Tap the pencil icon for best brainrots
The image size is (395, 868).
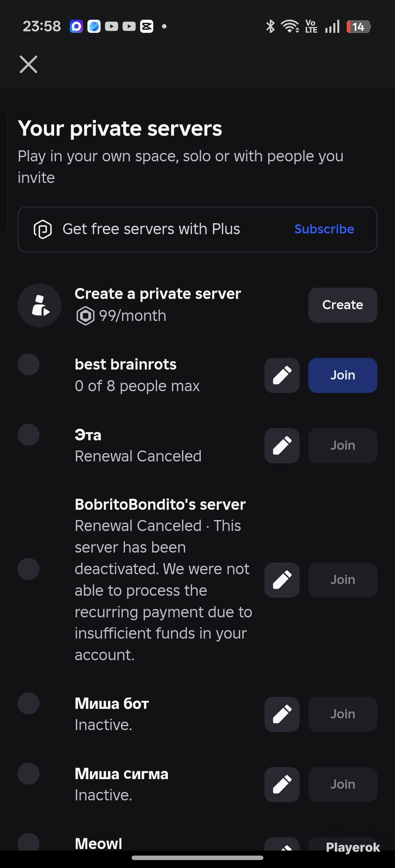pos(282,376)
